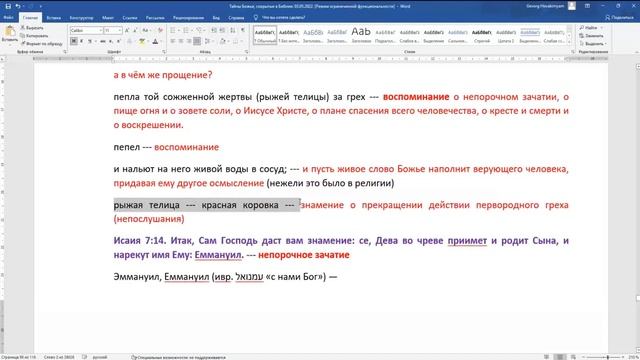
Task: Save the document from Quick Access toolbar
Action: click(x=8, y=6)
